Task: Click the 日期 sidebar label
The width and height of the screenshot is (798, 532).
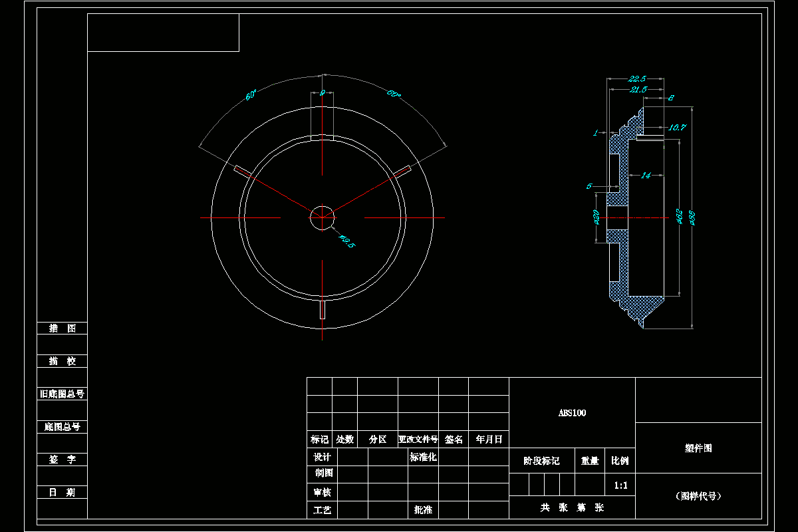Action: point(63,492)
